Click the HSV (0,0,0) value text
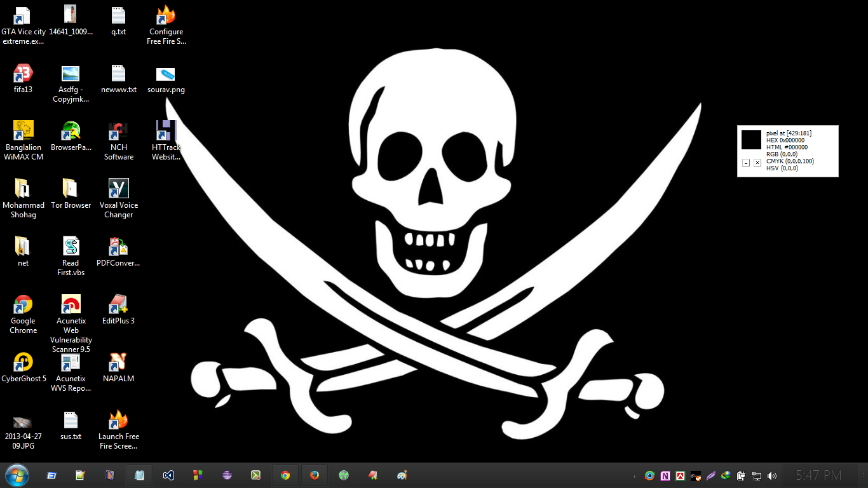This screenshot has height=488, width=868. pos(782,168)
